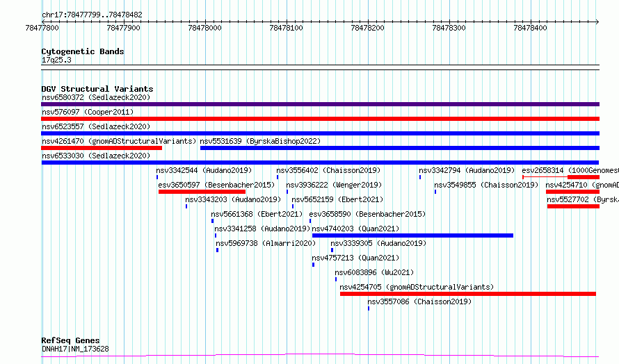Open nsv4261470 (gnomADStructuralVariants) label
Image resolution: width=619 pixels, height=364 pixels.
[119, 141]
